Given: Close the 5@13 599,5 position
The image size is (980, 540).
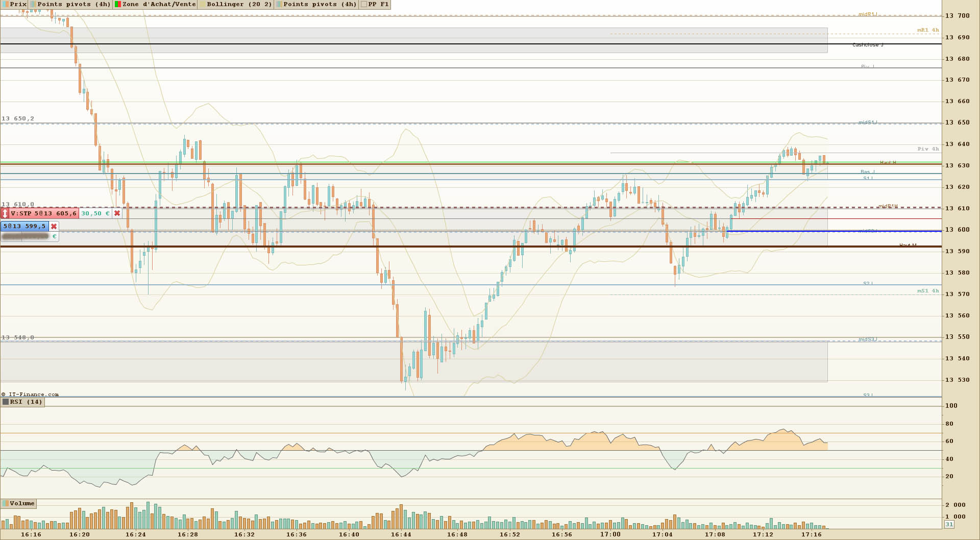Looking at the screenshot, I should pyautogui.click(x=54, y=226).
